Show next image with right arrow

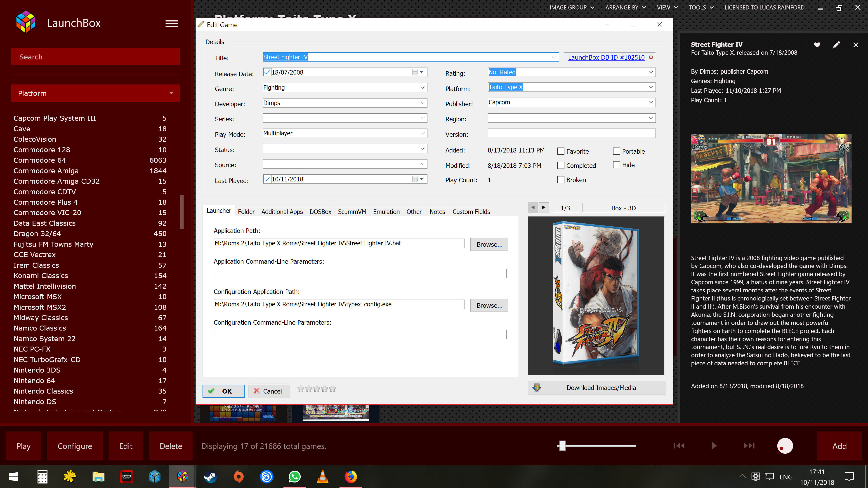543,207
